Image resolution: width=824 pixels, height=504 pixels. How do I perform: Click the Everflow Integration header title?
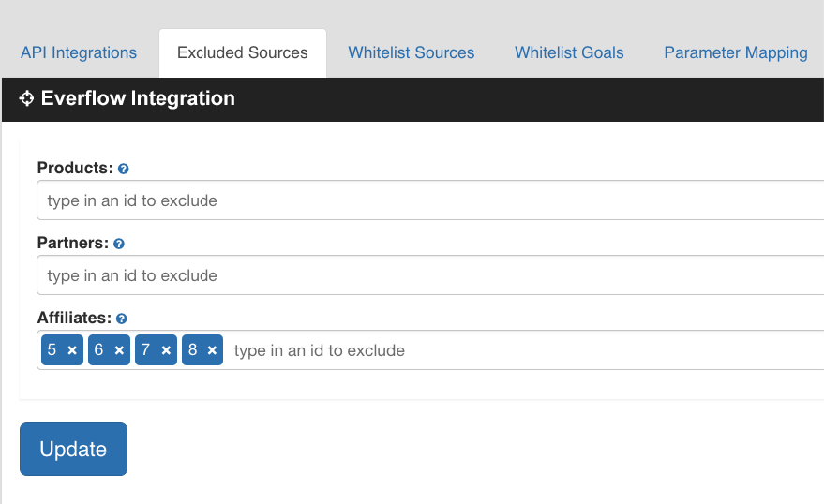coord(138,98)
